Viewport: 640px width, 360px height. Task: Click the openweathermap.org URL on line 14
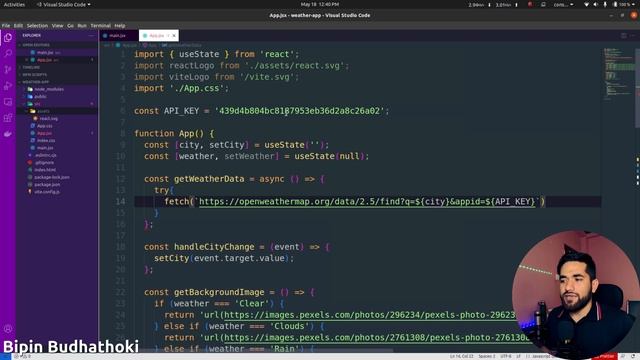(x=367, y=202)
